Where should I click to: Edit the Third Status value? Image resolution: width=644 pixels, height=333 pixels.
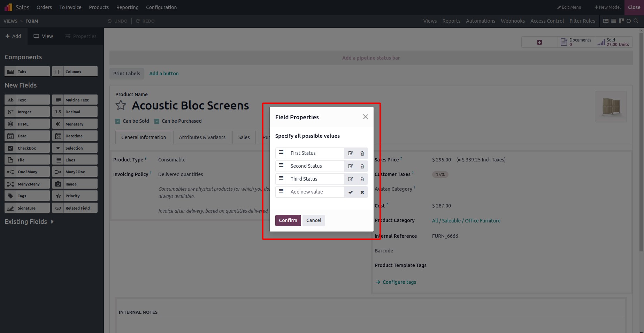tap(350, 179)
